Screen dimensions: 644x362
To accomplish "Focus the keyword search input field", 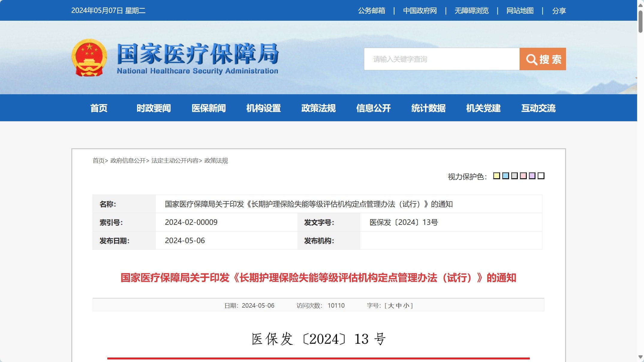I will [441, 59].
